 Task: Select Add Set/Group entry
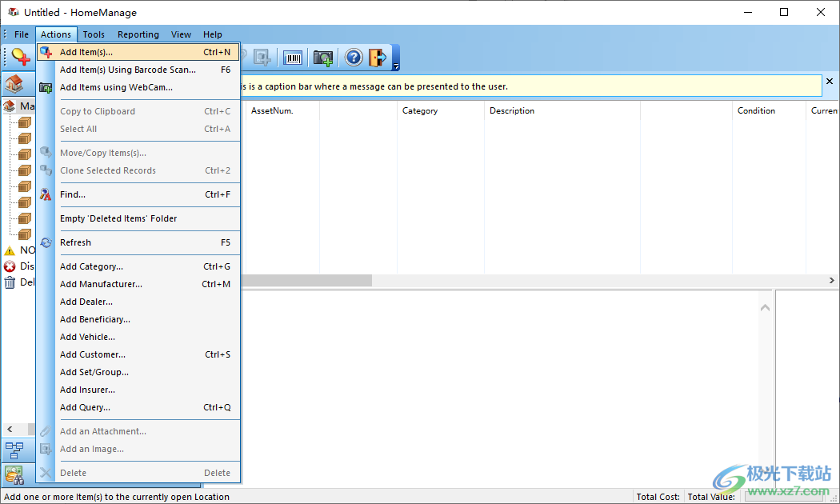[138, 372]
